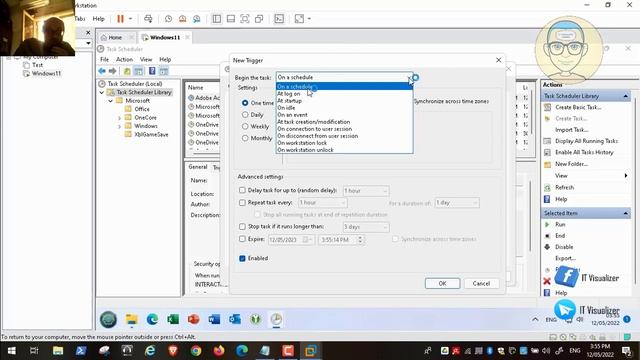Open View menu in Task Scheduler
The height and width of the screenshot is (360, 640).
(146, 60)
